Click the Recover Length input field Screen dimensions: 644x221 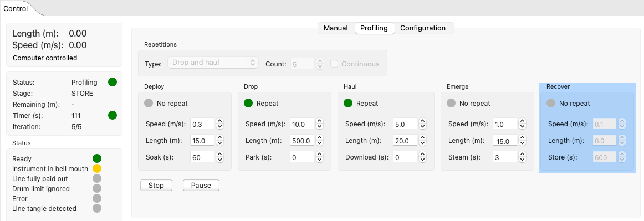click(x=604, y=141)
